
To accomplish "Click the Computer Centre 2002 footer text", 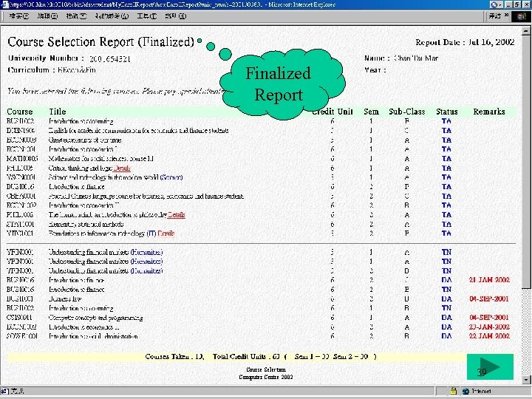I will [x=266, y=377].
